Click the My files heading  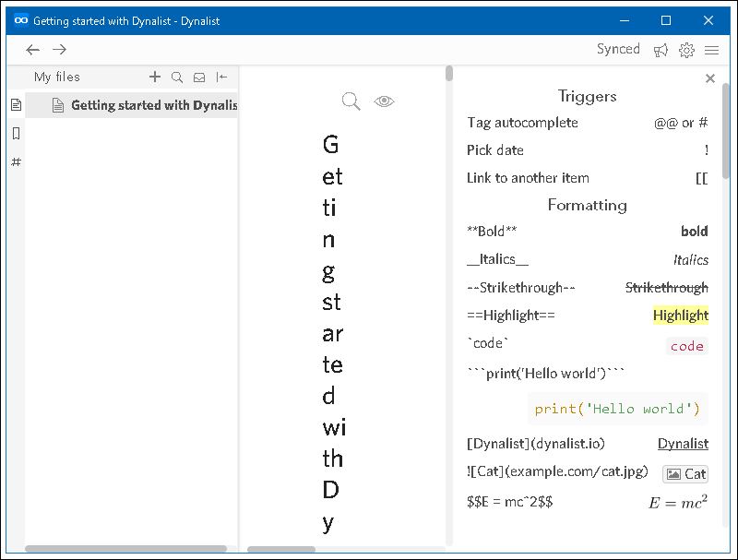click(x=57, y=77)
